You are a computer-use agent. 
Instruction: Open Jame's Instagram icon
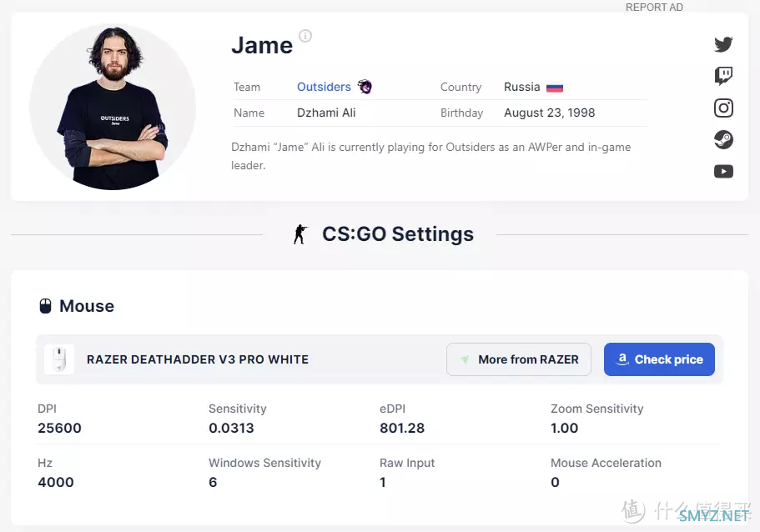pyautogui.click(x=723, y=108)
